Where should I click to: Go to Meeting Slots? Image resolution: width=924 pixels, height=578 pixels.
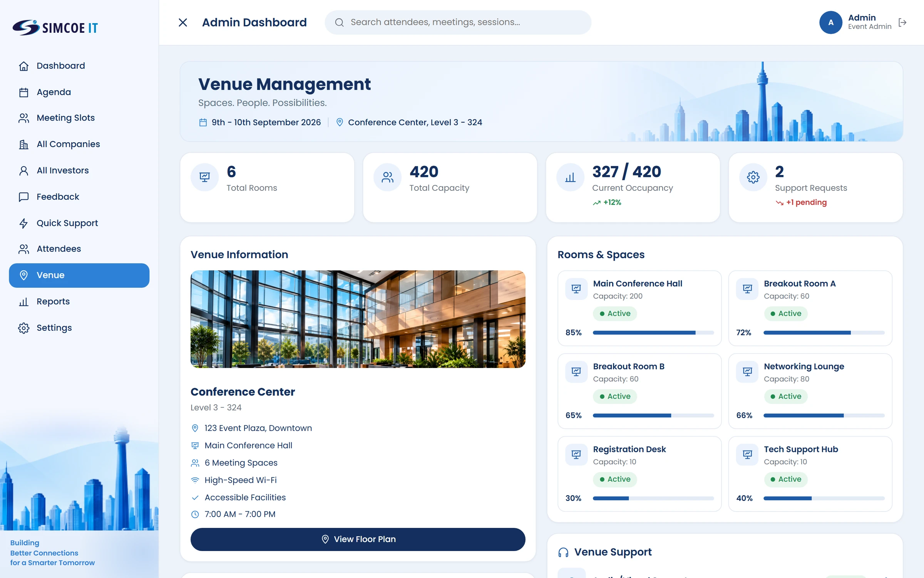point(79,118)
